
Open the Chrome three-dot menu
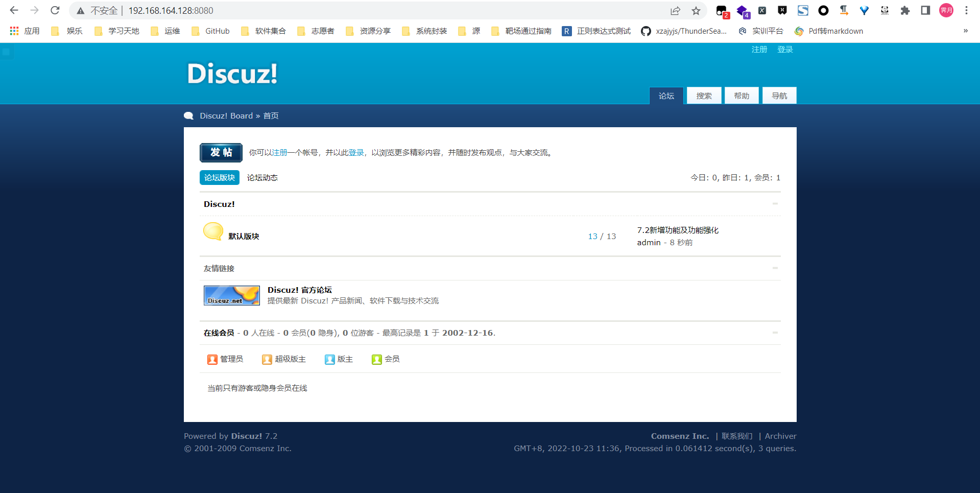click(966, 11)
